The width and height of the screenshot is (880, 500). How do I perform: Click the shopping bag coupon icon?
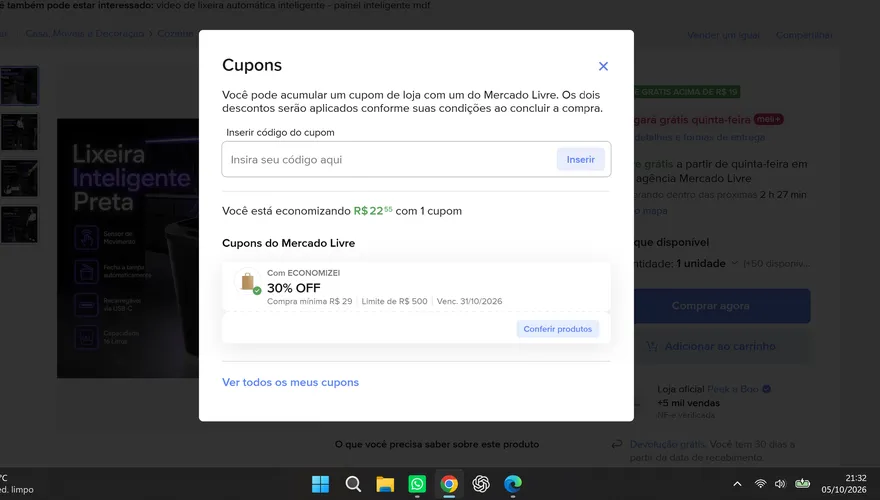pyautogui.click(x=248, y=281)
